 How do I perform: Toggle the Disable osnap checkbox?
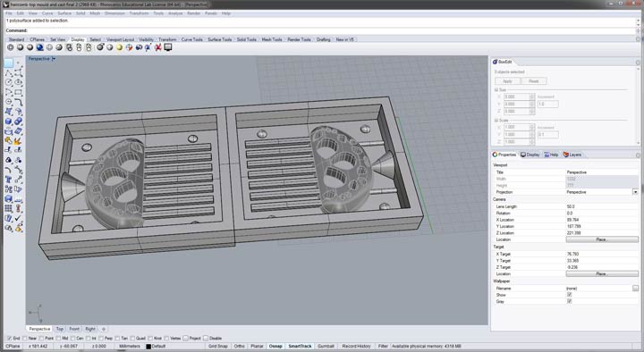coord(206,339)
